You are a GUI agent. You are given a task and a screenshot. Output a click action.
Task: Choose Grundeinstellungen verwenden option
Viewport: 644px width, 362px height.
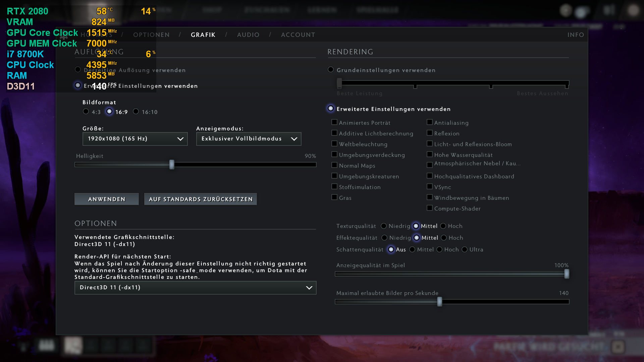point(331,70)
